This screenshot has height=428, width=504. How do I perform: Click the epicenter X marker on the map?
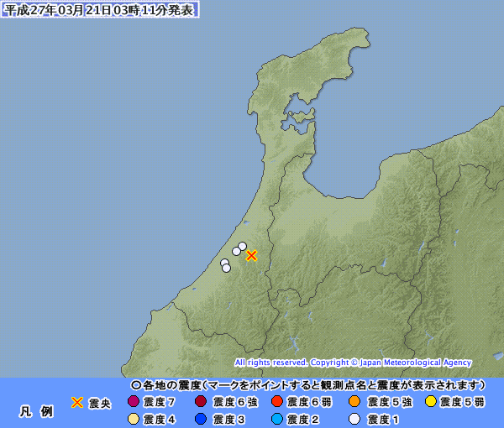point(251,256)
